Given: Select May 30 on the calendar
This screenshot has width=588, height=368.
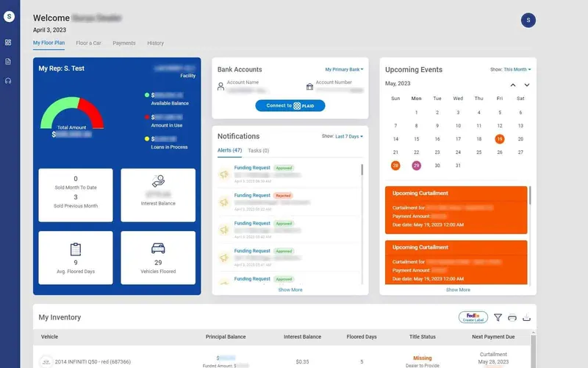Looking at the screenshot, I should (437, 166).
